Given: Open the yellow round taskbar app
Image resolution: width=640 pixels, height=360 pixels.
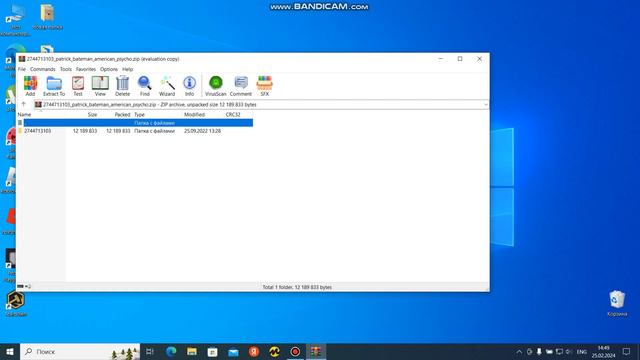Looking at the screenshot, I should coord(274,351).
